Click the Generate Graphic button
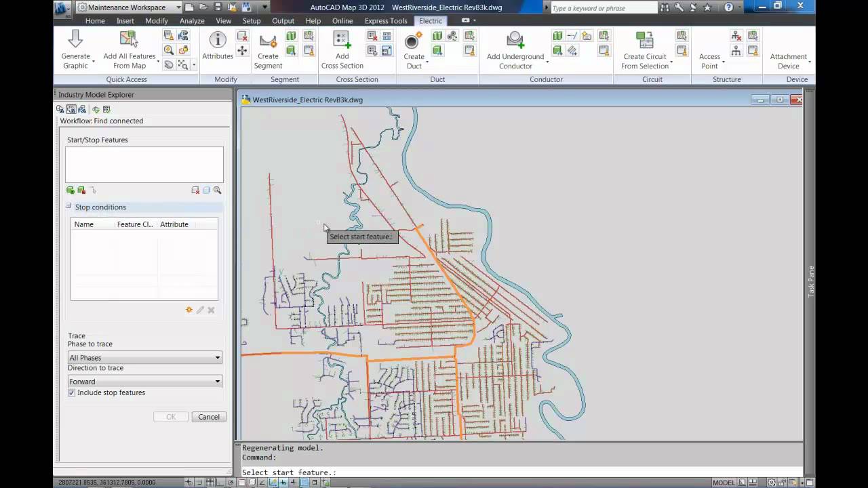Screen dimensions: 868x488 coord(75,49)
